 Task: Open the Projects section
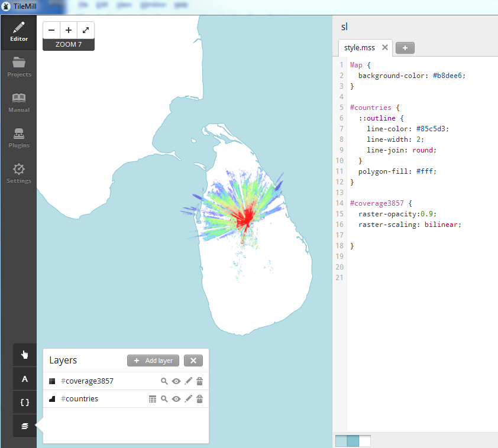[18, 65]
